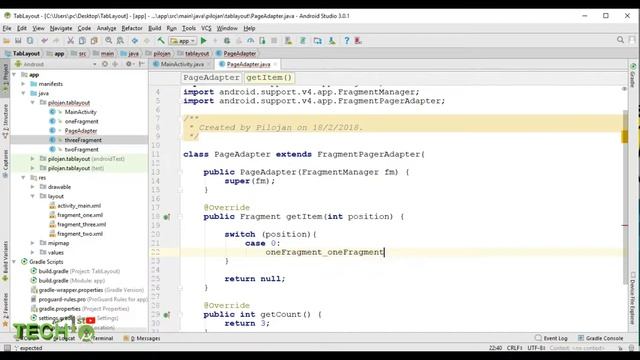The width and height of the screenshot is (640, 360).
Task: Open the File menu
Action: click(7, 28)
